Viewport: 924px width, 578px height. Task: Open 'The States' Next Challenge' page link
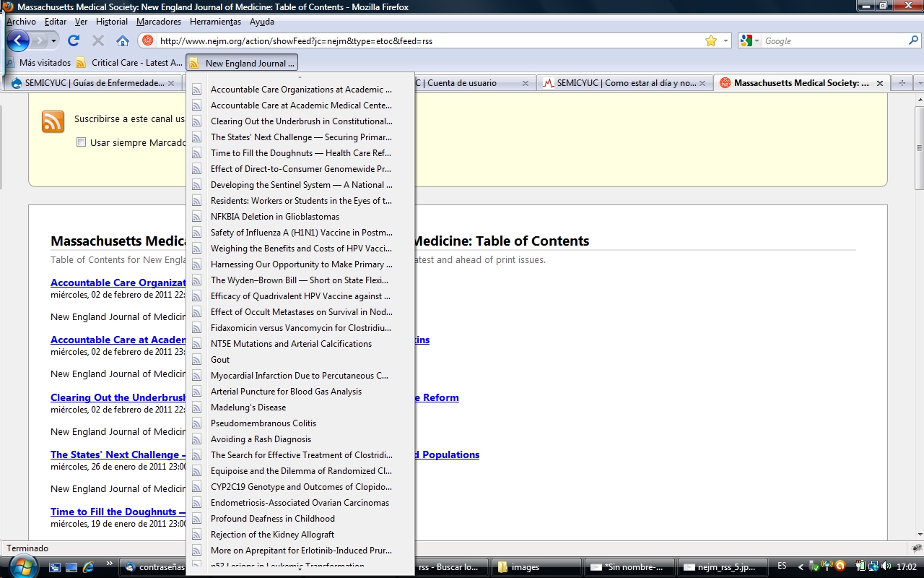[118, 454]
